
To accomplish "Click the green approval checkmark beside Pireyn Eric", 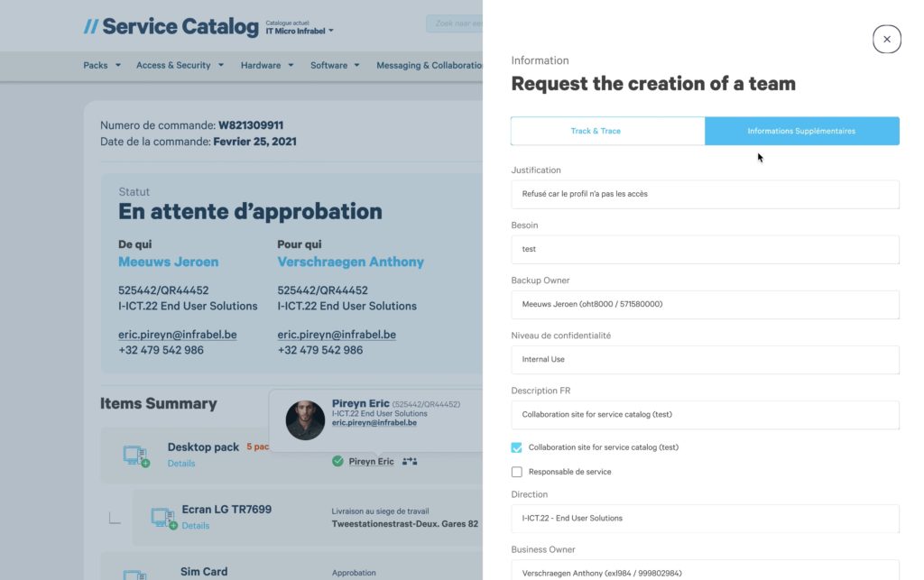I will tap(337, 461).
